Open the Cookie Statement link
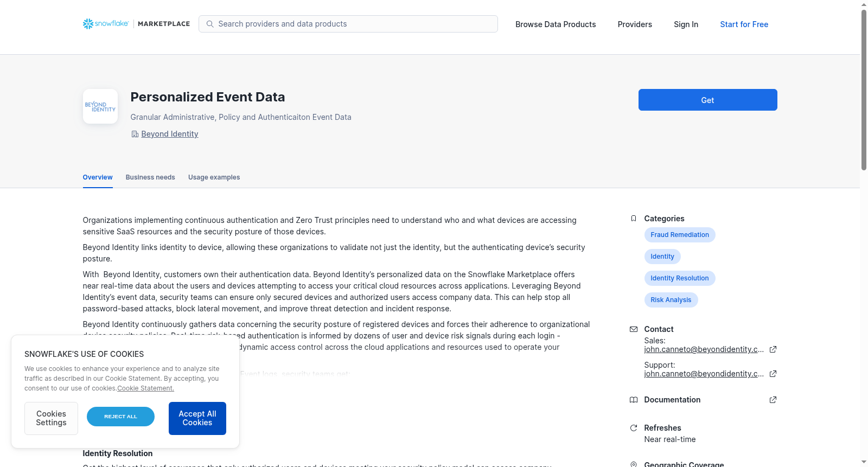 (x=146, y=388)
